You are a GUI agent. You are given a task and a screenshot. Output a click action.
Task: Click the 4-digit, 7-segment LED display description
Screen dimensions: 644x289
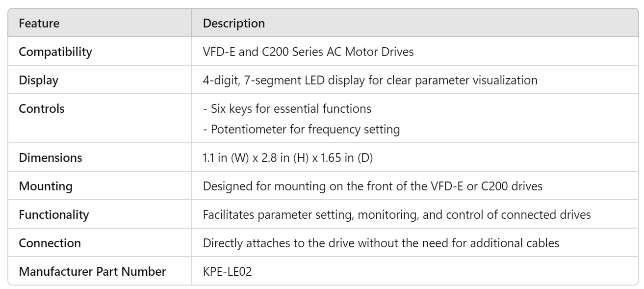pyautogui.click(x=366, y=80)
